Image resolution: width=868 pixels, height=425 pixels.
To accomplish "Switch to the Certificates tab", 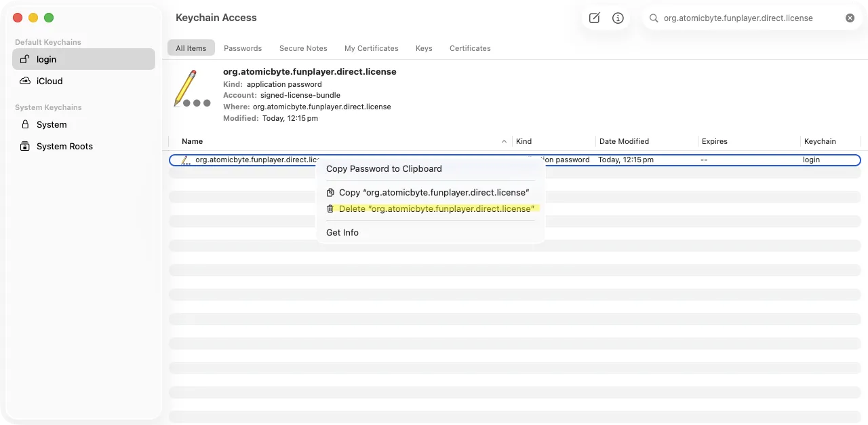I will click(470, 48).
